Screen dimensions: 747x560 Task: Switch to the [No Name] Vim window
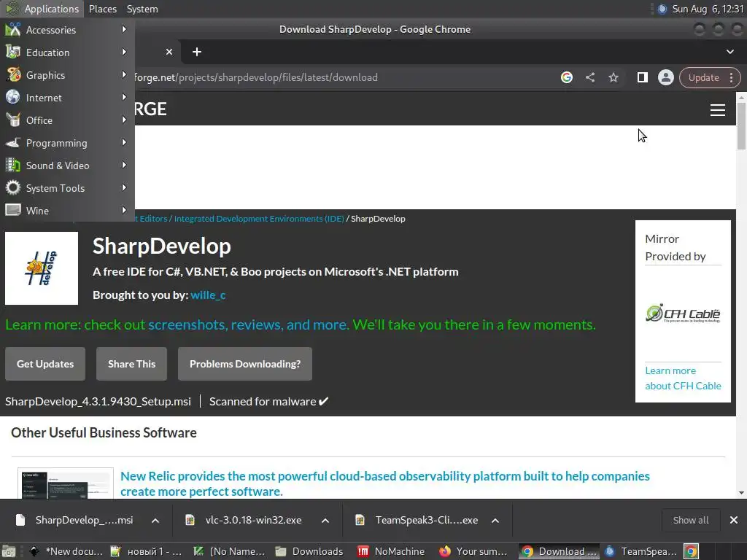point(228,551)
